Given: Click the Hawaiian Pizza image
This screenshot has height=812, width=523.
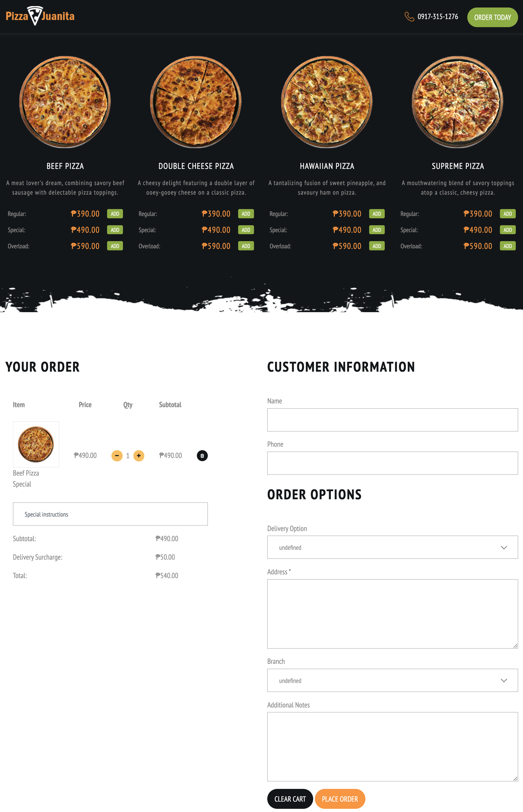Looking at the screenshot, I should point(327,102).
